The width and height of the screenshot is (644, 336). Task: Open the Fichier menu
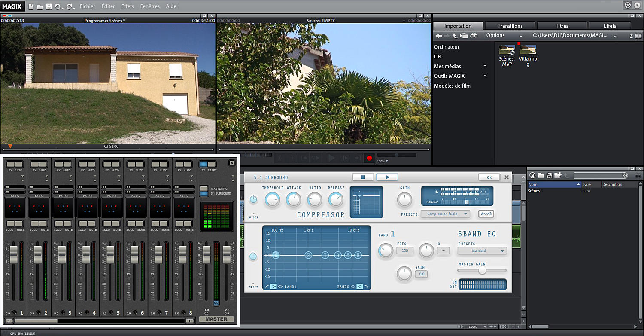click(x=88, y=6)
